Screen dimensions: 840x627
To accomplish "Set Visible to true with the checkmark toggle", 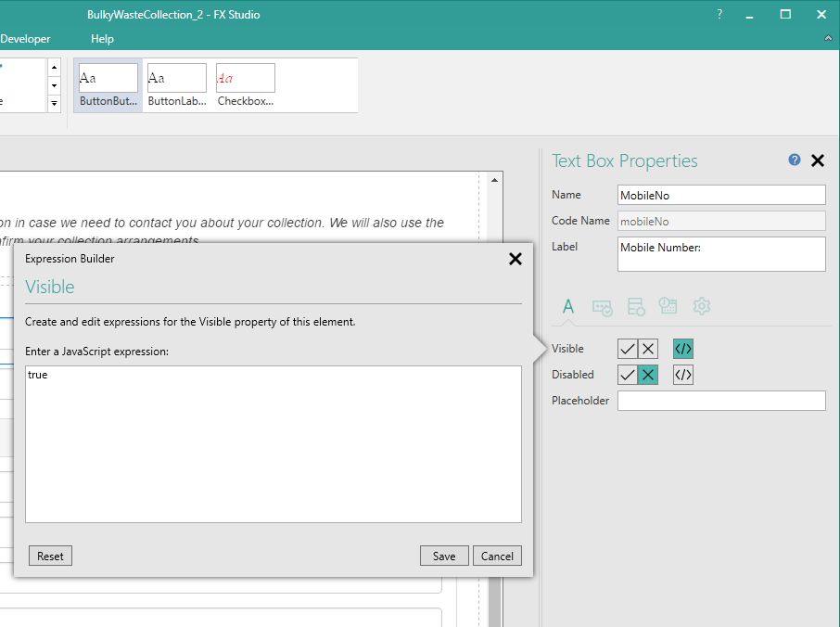I will click(626, 348).
